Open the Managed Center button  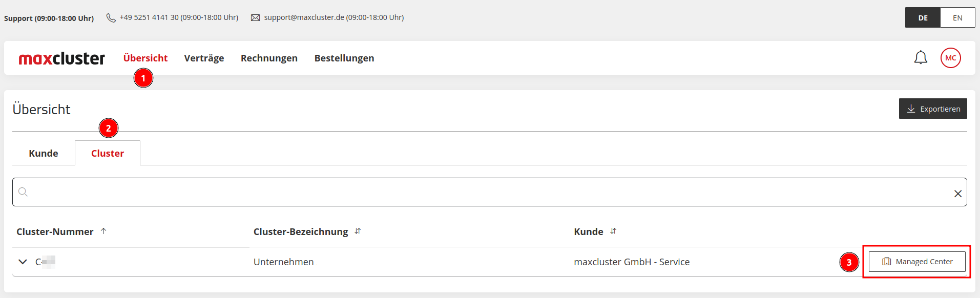pos(917,262)
